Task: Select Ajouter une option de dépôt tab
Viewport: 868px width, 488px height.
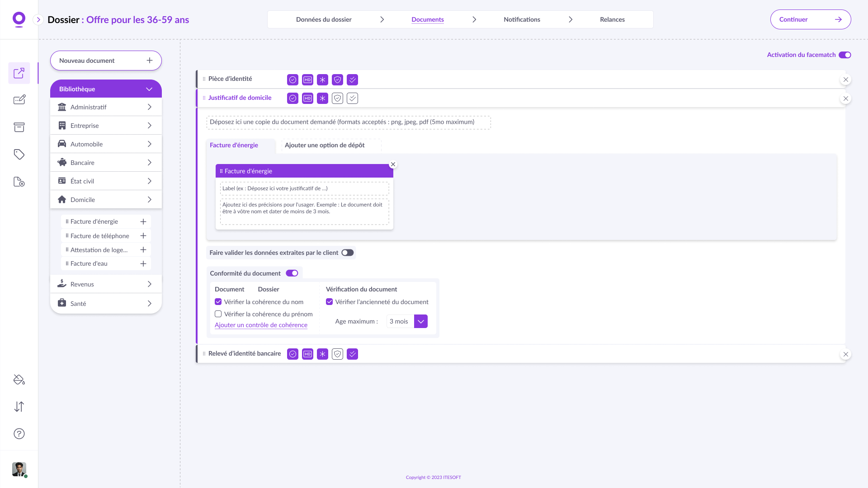Action: tap(325, 145)
